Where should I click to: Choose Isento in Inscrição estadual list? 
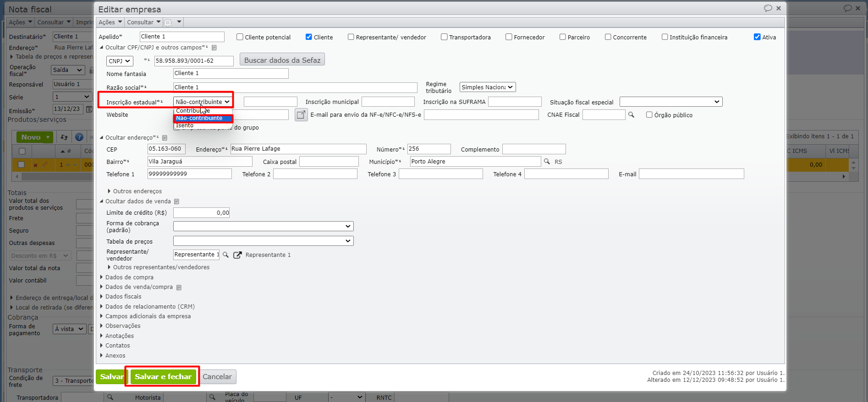point(203,125)
